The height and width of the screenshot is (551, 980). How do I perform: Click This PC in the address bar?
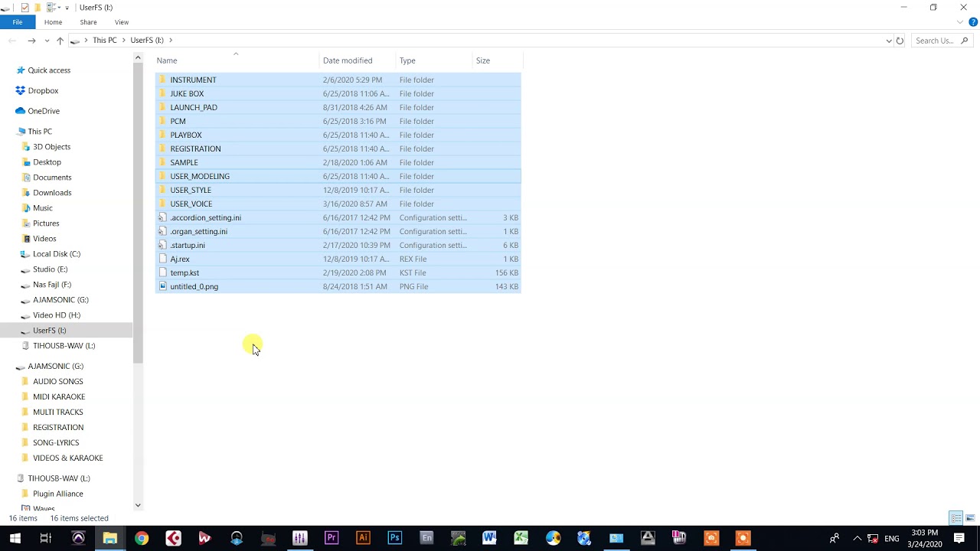(x=105, y=40)
